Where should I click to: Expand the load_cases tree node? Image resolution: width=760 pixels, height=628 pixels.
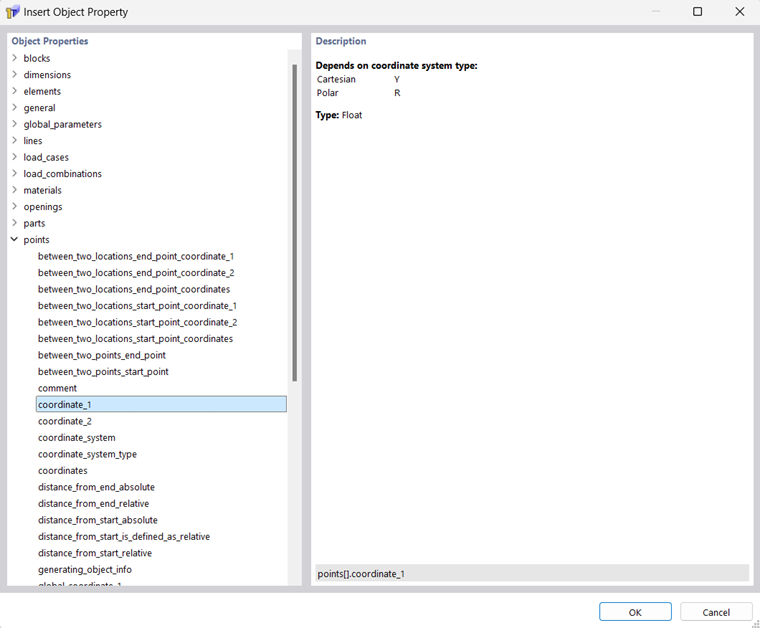15,157
